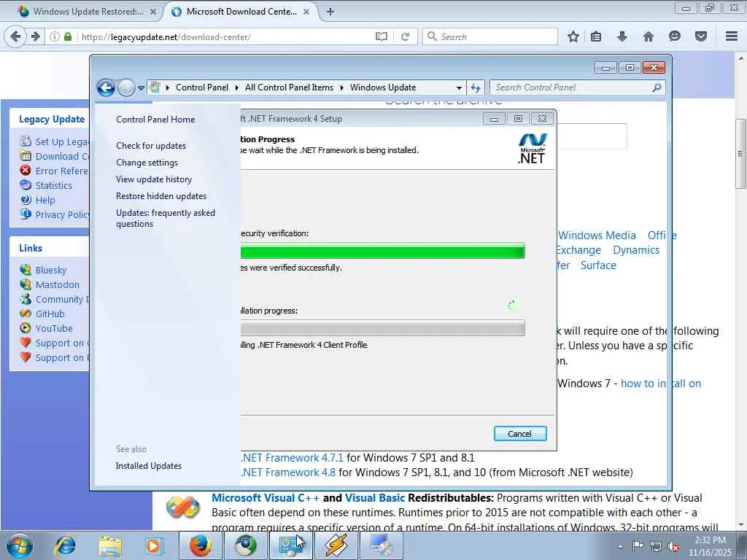The width and height of the screenshot is (747, 560).
Task: Open the Pocket icon in toolbar
Action: (700, 36)
